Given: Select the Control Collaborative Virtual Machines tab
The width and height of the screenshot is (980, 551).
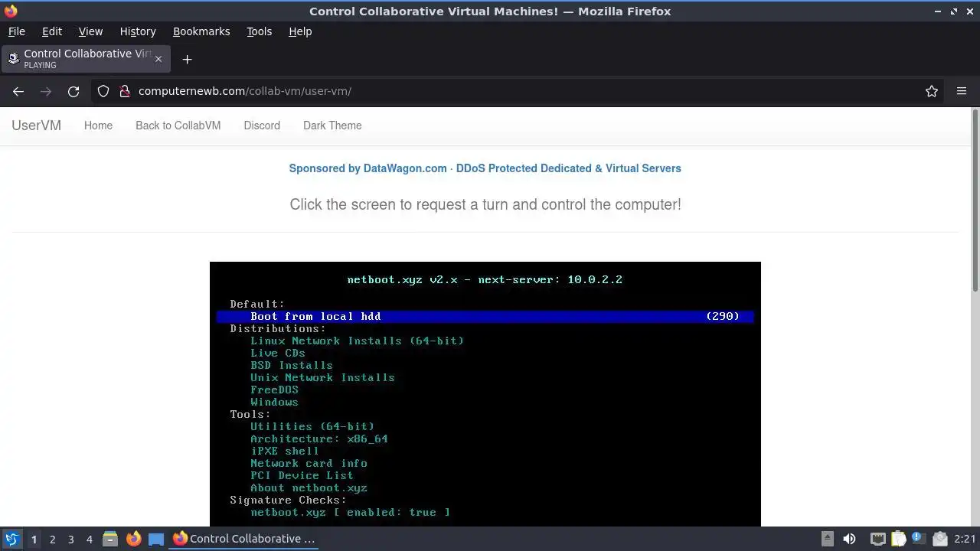Looking at the screenshot, I should 86,59.
